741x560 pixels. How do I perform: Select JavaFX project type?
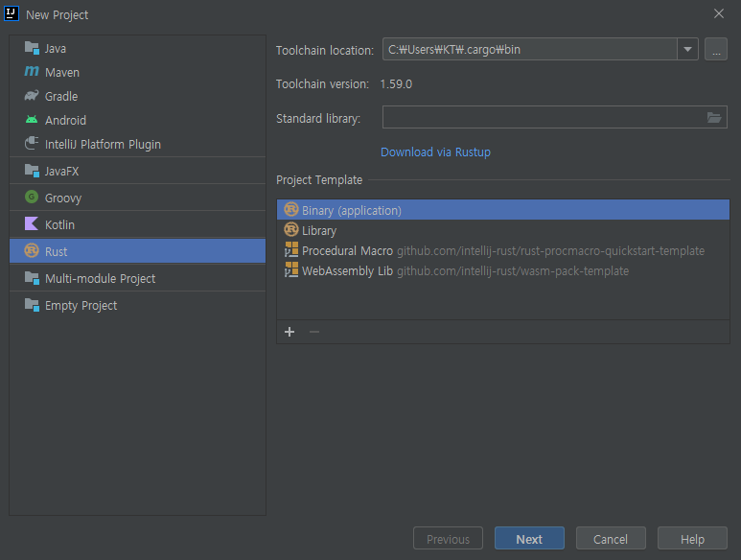tap(137, 171)
